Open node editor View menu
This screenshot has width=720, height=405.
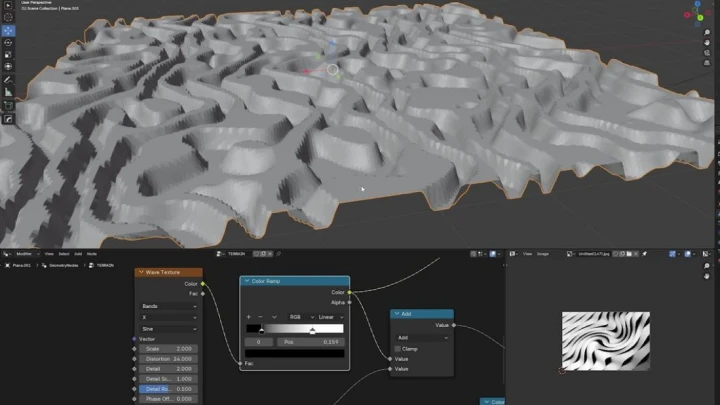[49, 253]
